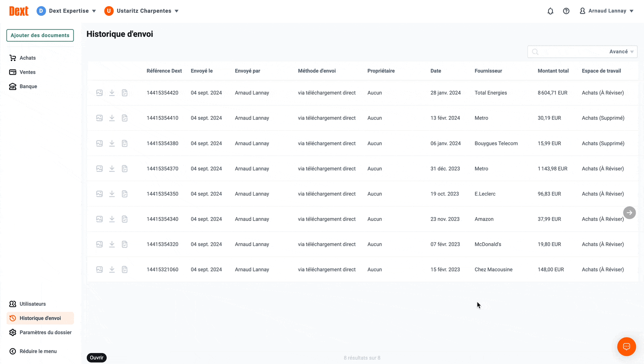Click the Date column header
The image size is (644, 364).
point(435,71)
